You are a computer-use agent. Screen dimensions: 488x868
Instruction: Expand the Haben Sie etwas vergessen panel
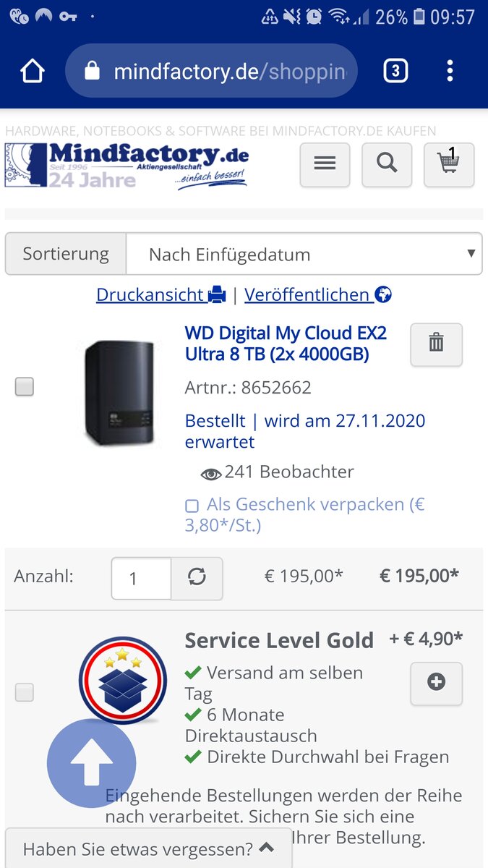tap(148, 848)
